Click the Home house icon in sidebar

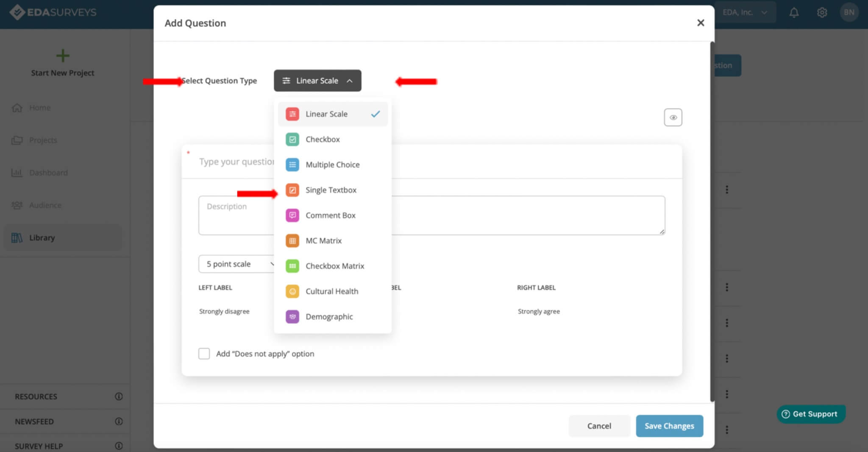pyautogui.click(x=17, y=108)
